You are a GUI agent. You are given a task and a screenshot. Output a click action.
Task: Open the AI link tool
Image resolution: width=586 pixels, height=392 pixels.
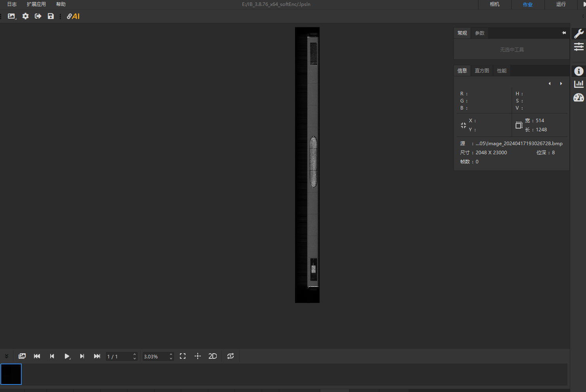tap(73, 16)
